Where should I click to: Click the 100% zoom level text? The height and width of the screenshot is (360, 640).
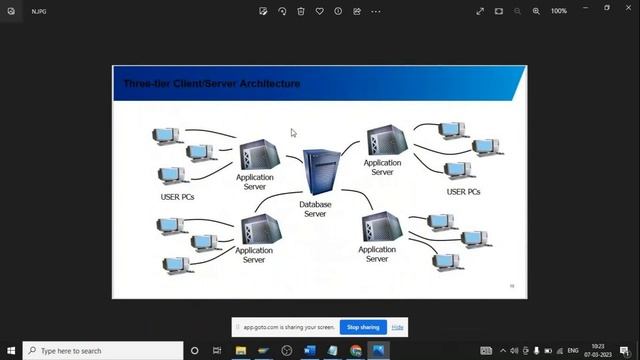point(559,11)
